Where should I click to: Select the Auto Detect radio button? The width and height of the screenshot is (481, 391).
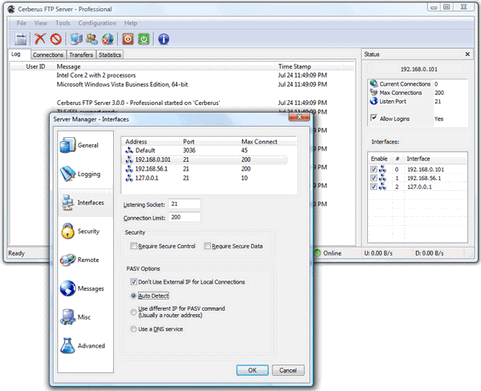tap(134, 296)
